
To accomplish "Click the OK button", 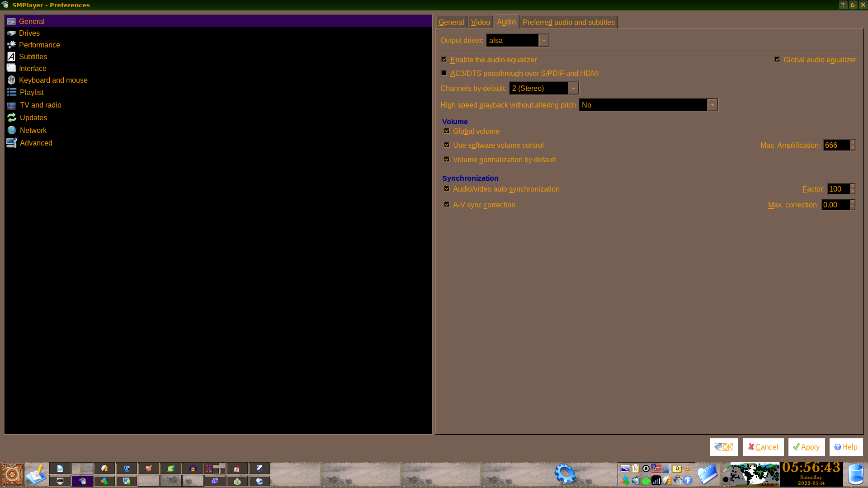I will (724, 447).
